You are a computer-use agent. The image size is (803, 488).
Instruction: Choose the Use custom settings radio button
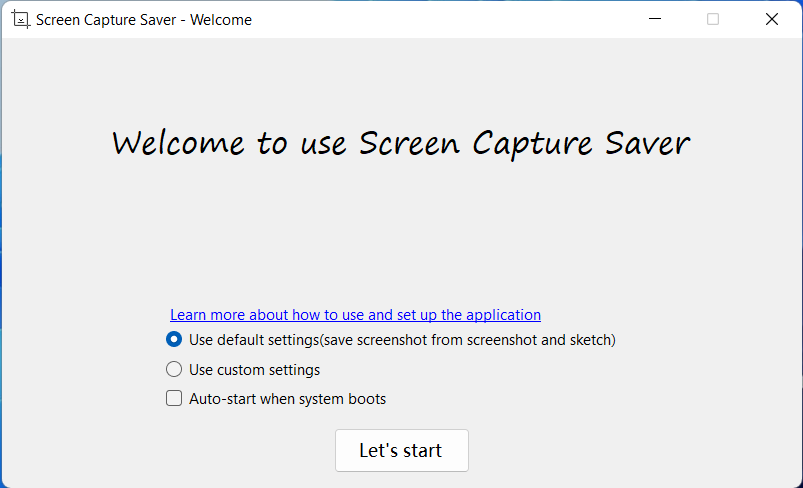pyautogui.click(x=174, y=370)
